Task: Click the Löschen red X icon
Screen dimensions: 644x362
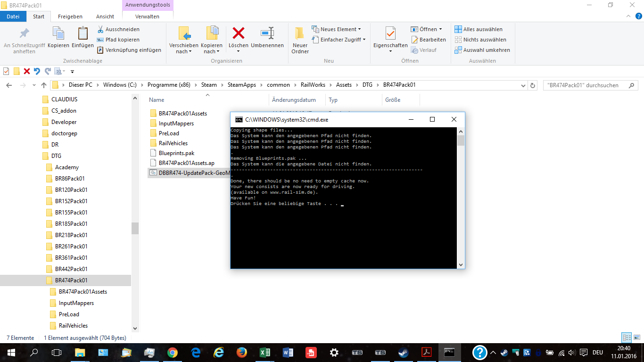Action: click(x=239, y=33)
